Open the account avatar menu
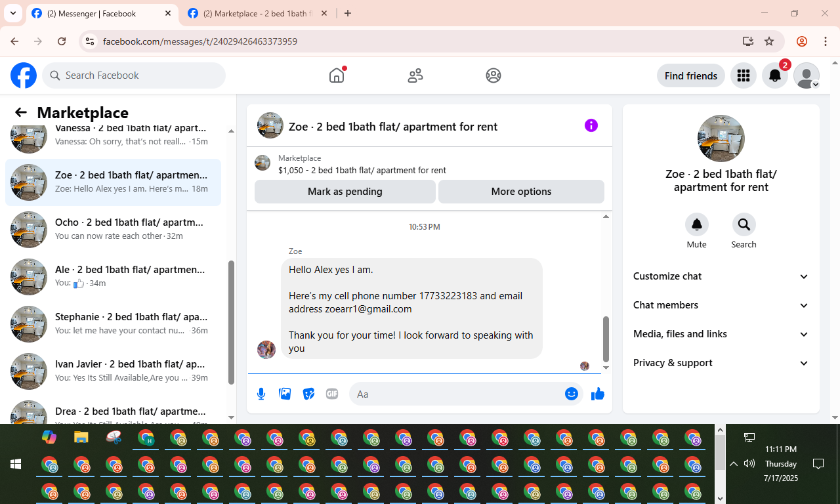This screenshot has height=504, width=840. 807,75
